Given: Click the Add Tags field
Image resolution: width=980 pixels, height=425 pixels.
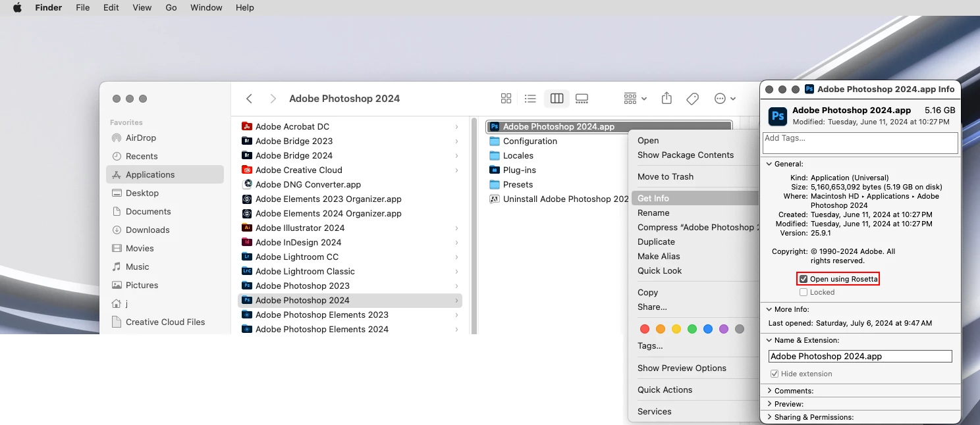Looking at the screenshot, I should pos(860,143).
